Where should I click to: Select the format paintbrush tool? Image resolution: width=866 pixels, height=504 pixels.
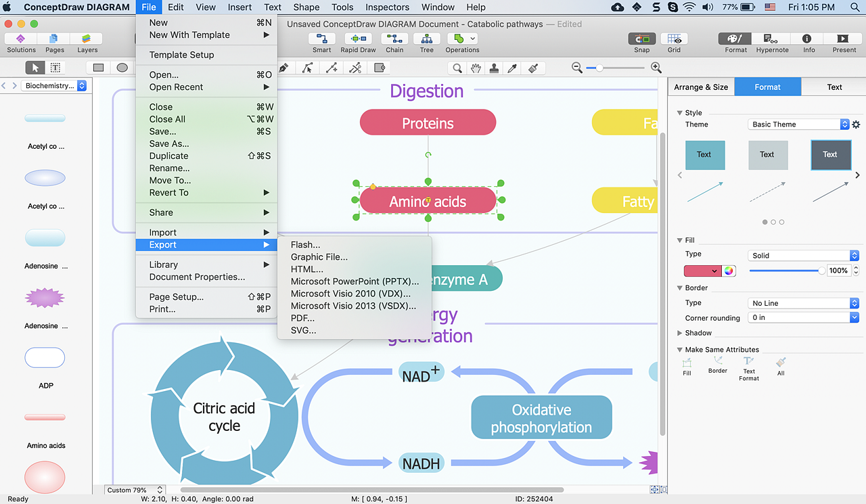[532, 68]
